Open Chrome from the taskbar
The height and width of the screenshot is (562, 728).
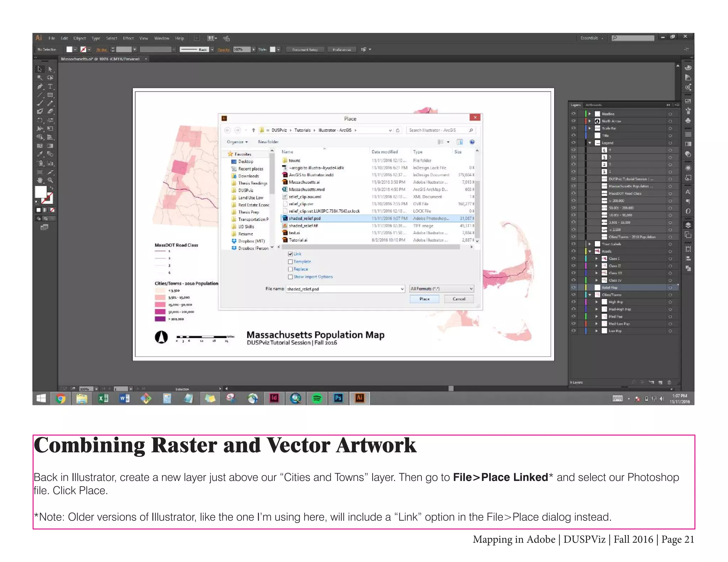click(x=61, y=399)
